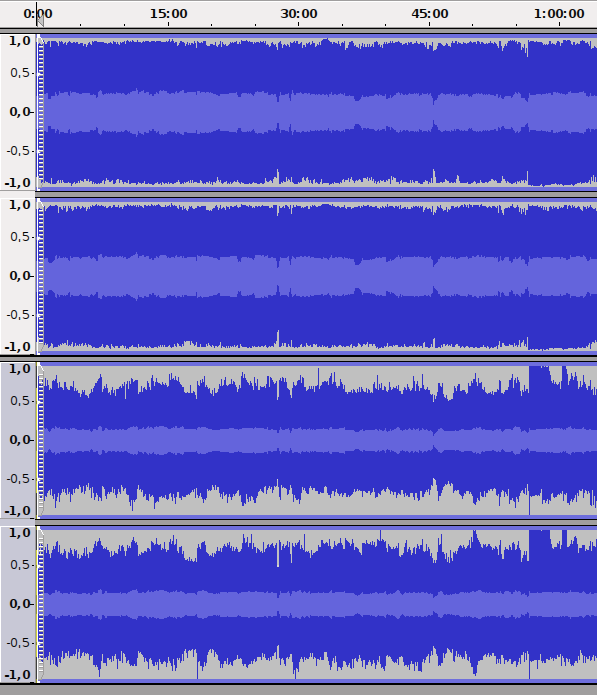Click the 0,0 label on the fourth channel scale
Image resolution: width=597 pixels, height=695 pixels.
point(21,604)
